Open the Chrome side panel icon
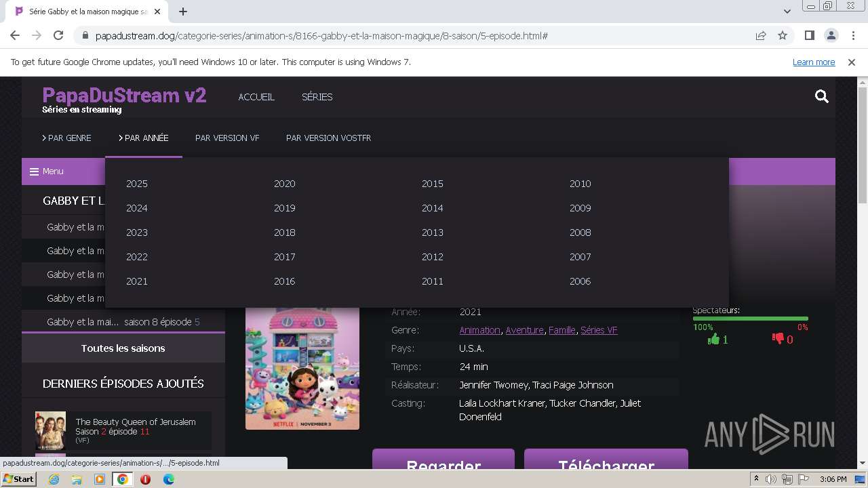 (809, 35)
